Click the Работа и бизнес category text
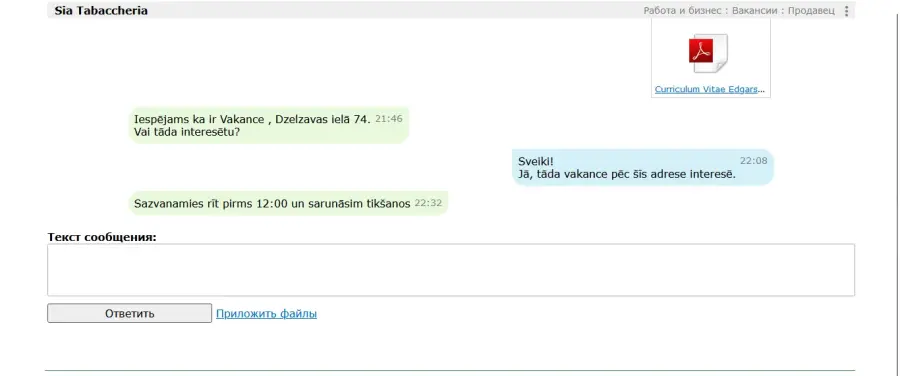The width and height of the screenshot is (900, 376). tap(682, 11)
